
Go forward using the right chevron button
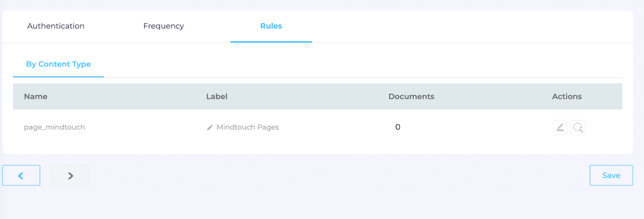pos(70,175)
